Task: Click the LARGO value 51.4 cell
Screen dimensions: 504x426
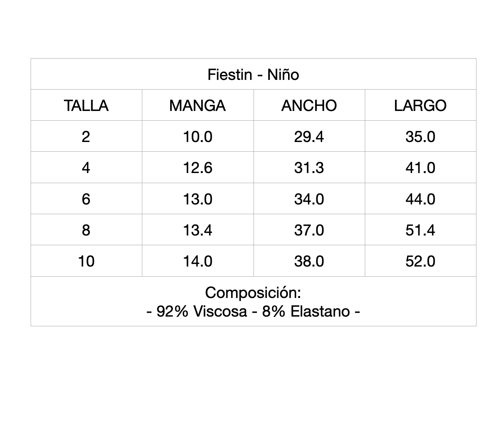Action: (420, 230)
